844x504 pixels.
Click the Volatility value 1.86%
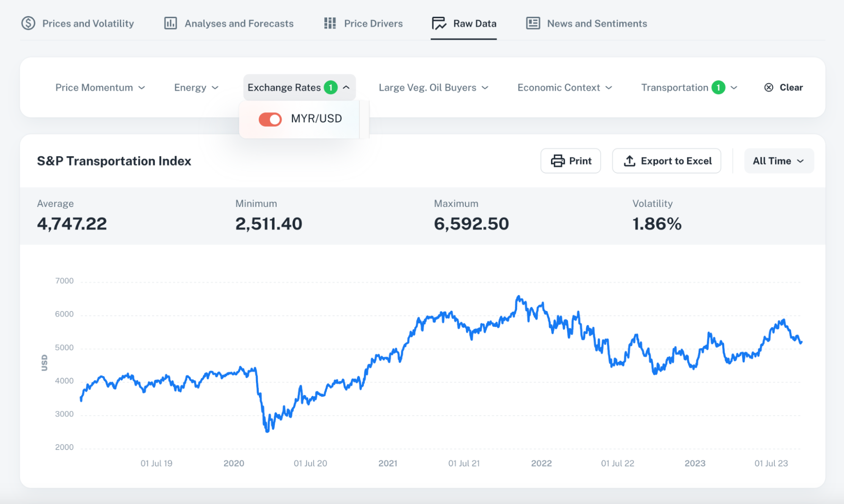point(657,224)
